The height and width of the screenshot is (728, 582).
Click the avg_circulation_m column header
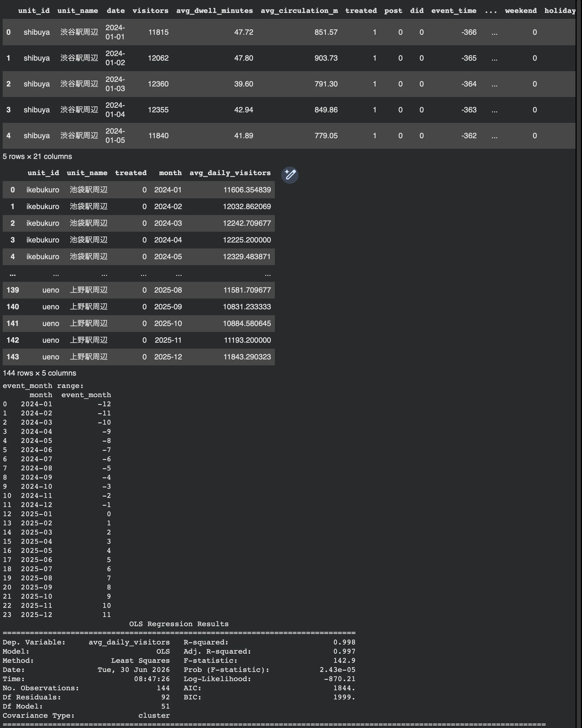299,11
